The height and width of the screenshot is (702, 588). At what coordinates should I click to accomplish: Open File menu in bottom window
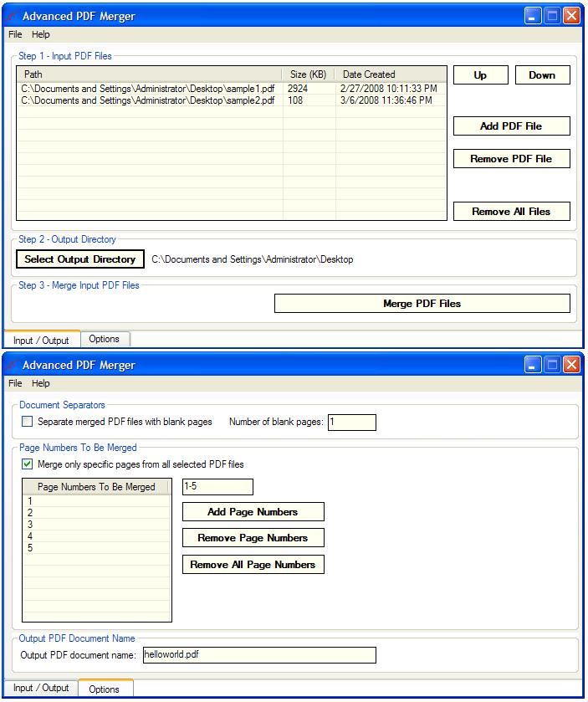(x=15, y=383)
